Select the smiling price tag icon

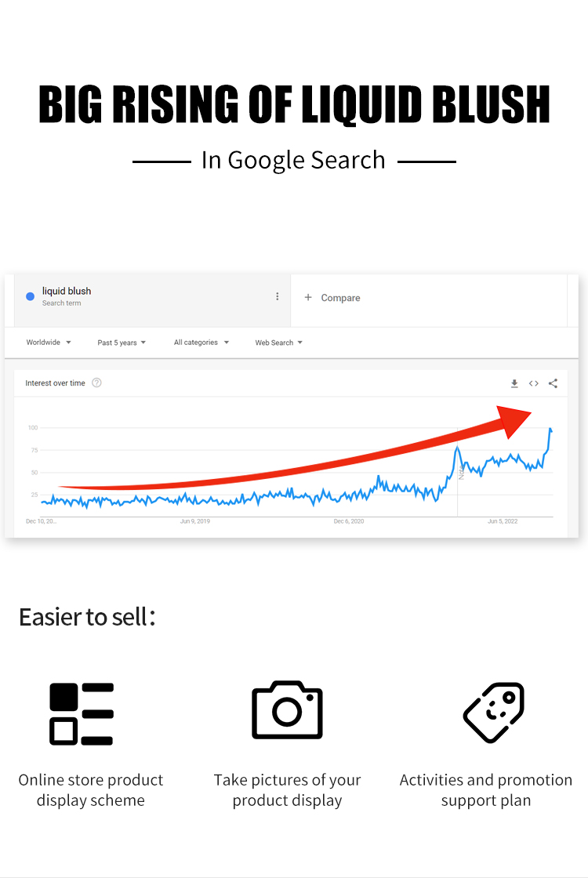click(x=494, y=712)
